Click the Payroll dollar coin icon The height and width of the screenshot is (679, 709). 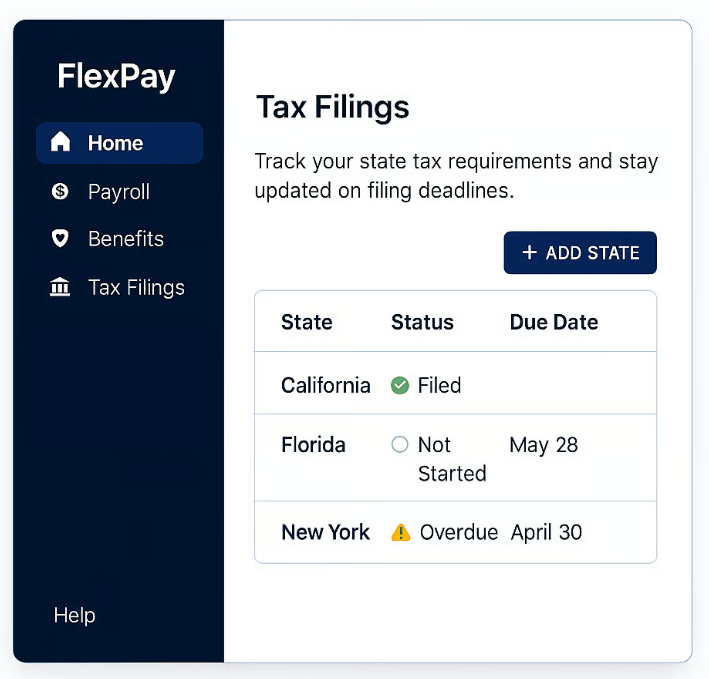(60, 191)
